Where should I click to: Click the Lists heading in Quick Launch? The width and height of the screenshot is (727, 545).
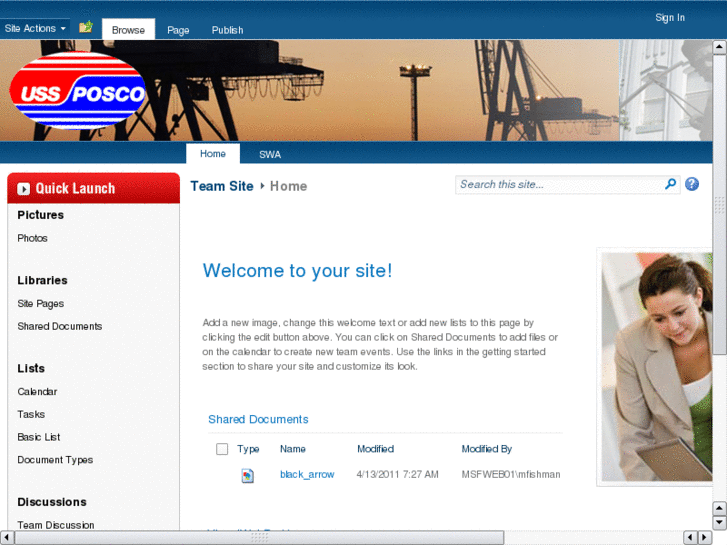[x=31, y=368]
